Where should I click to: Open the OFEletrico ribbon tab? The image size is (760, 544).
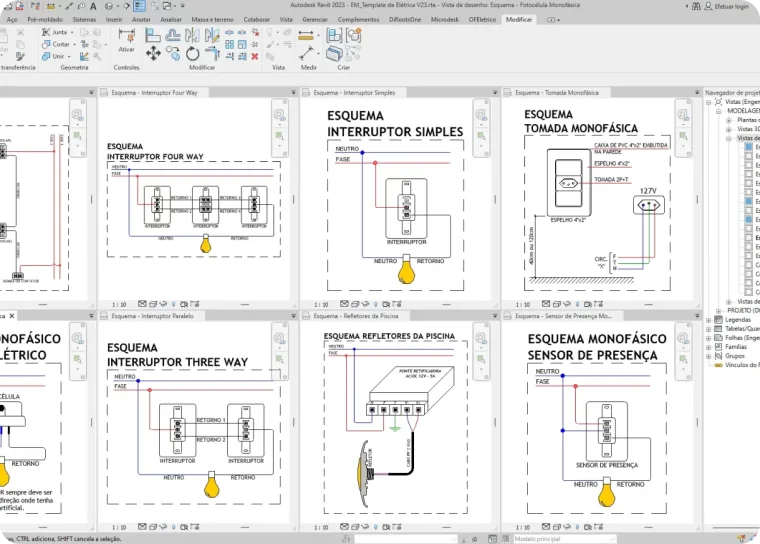pyautogui.click(x=482, y=19)
